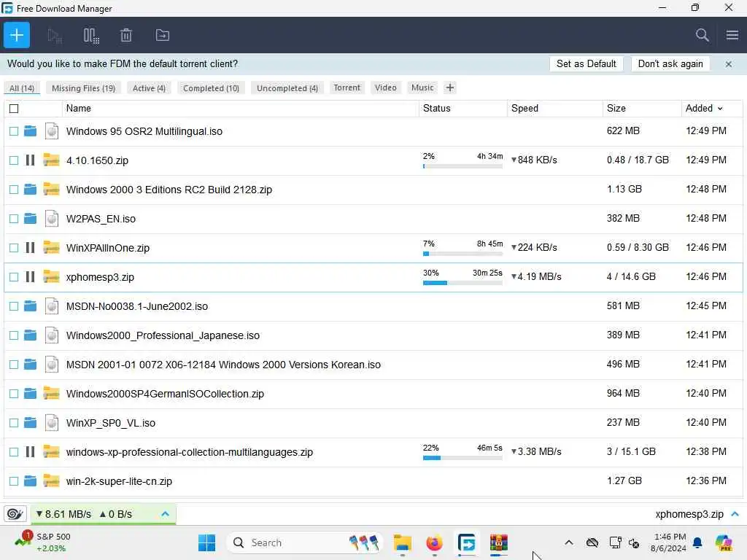The image size is (747, 560).
Task: Collapse xphomesp3.zip details panel chevron
Action: click(735, 514)
